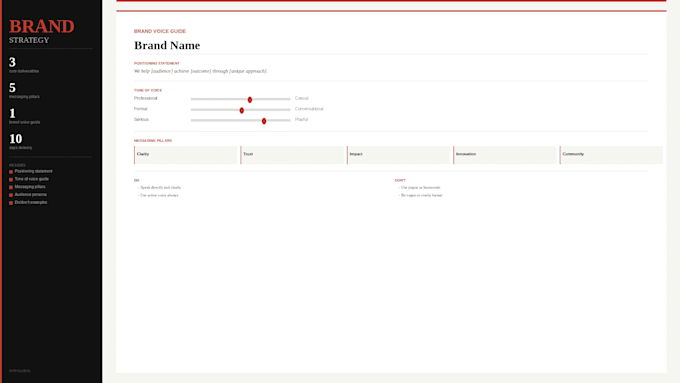Click the red square beside Audience persona
The width and height of the screenshot is (680, 383).
coord(11,195)
